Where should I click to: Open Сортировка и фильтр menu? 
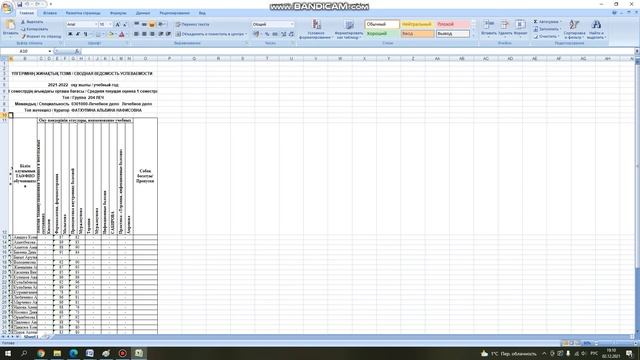click(574, 29)
